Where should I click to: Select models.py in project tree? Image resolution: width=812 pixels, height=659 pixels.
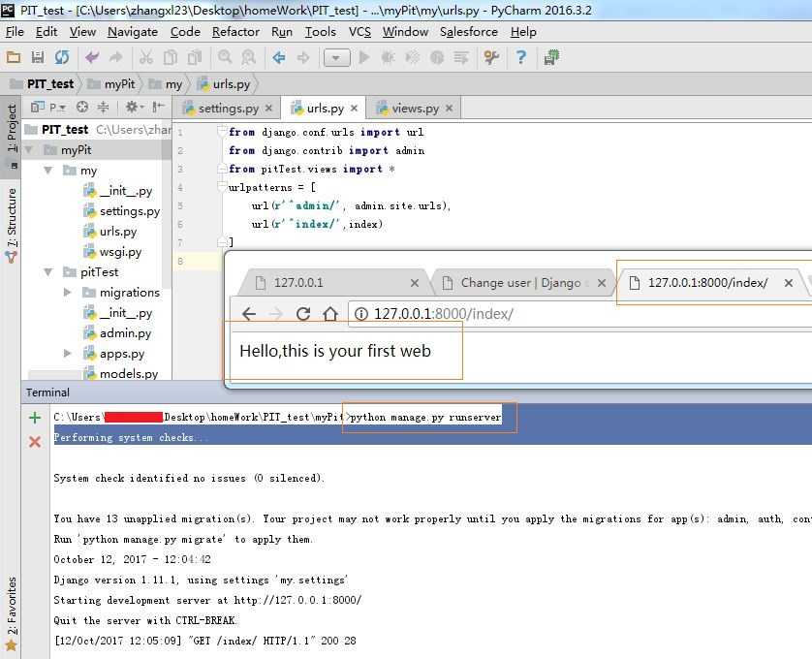click(x=121, y=373)
